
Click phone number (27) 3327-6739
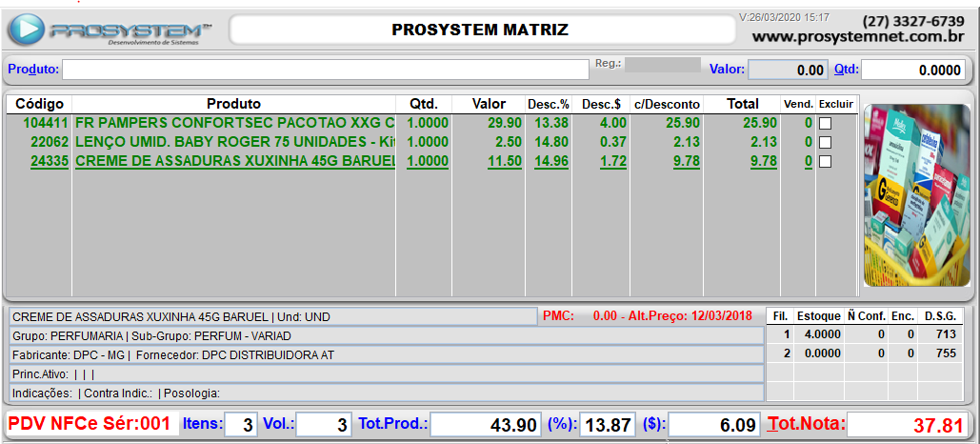pos(913,21)
